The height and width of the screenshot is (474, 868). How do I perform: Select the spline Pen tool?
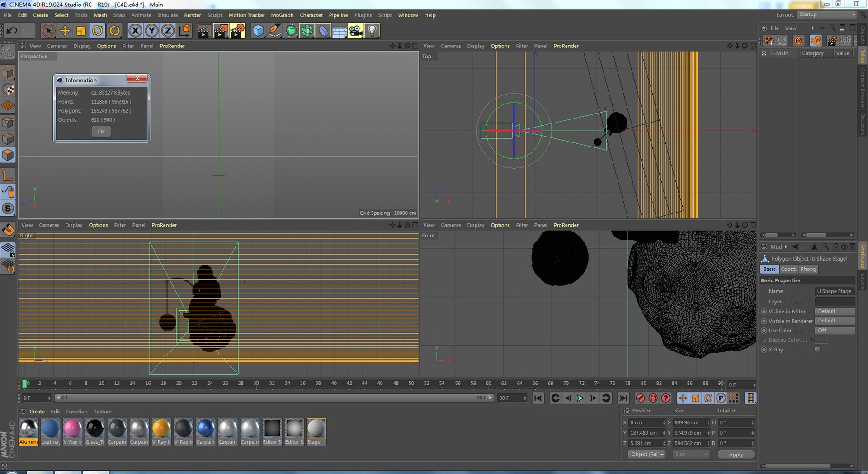click(274, 31)
